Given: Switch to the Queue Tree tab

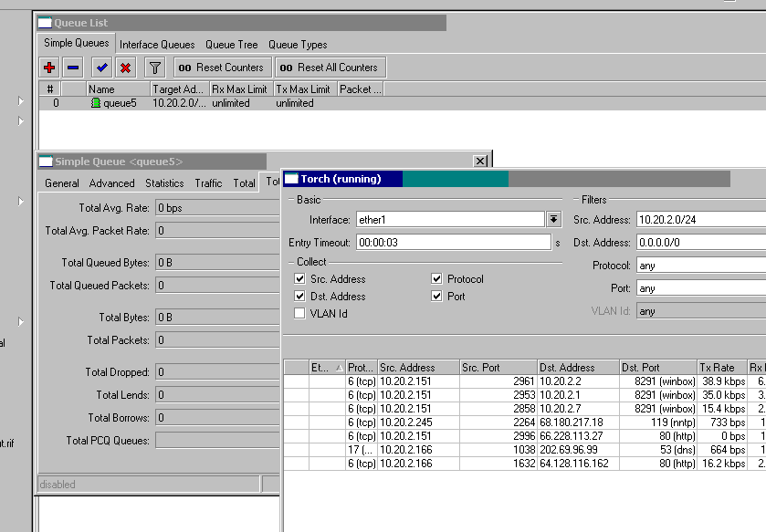Looking at the screenshot, I should pyautogui.click(x=232, y=45).
